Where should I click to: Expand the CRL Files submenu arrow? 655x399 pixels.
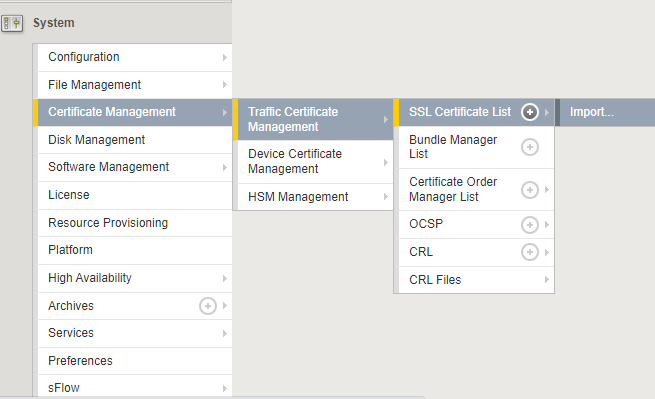546,280
